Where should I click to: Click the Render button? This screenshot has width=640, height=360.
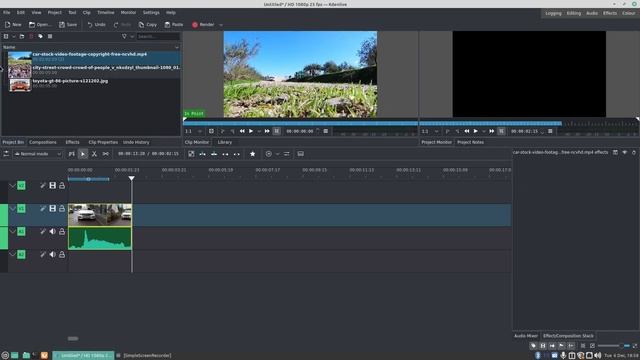point(203,25)
